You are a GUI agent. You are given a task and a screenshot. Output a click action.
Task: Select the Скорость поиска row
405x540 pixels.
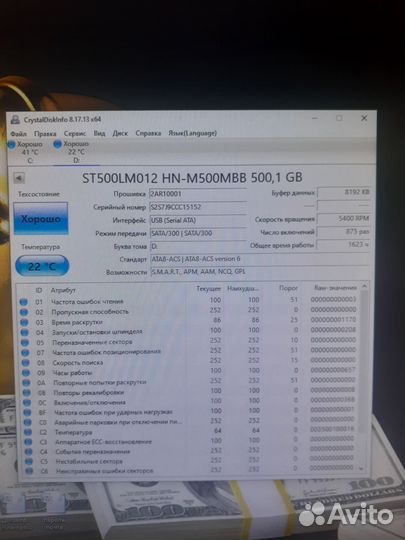[x=189, y=361]
